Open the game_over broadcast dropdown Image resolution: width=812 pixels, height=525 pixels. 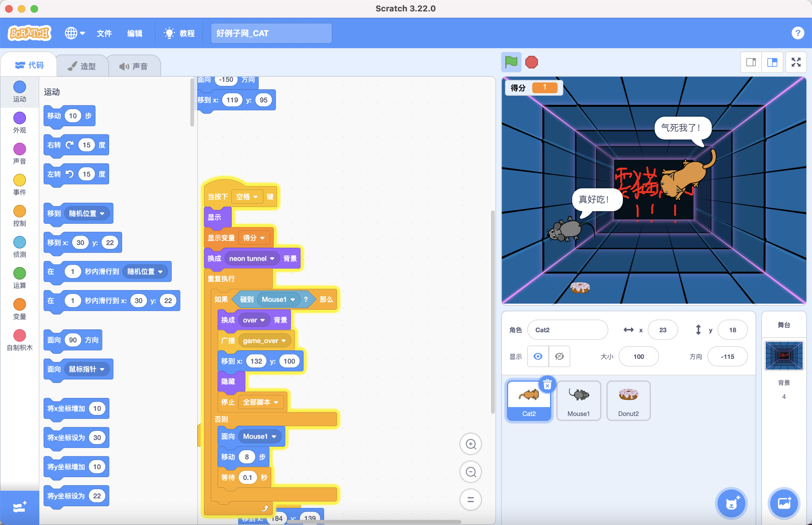click(x=264, y=340)
